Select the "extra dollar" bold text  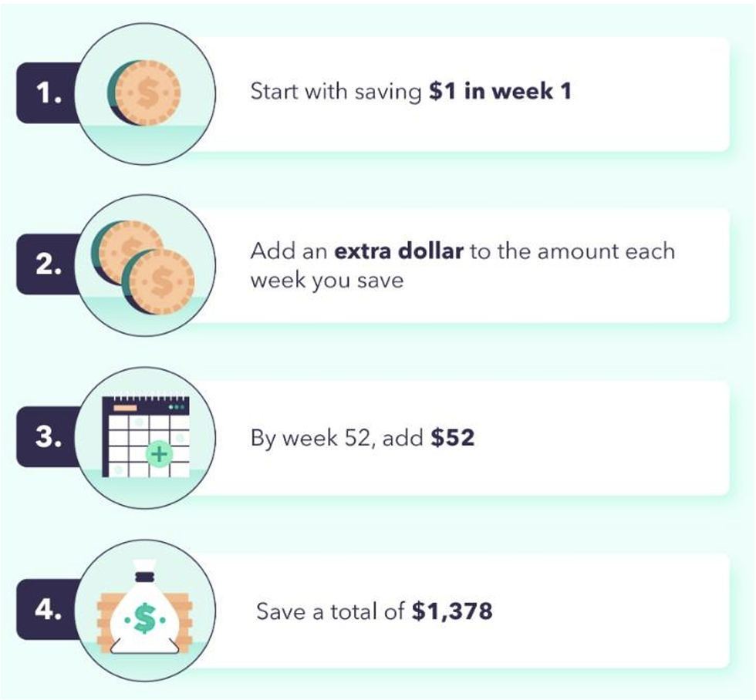[x=399, y=251]
